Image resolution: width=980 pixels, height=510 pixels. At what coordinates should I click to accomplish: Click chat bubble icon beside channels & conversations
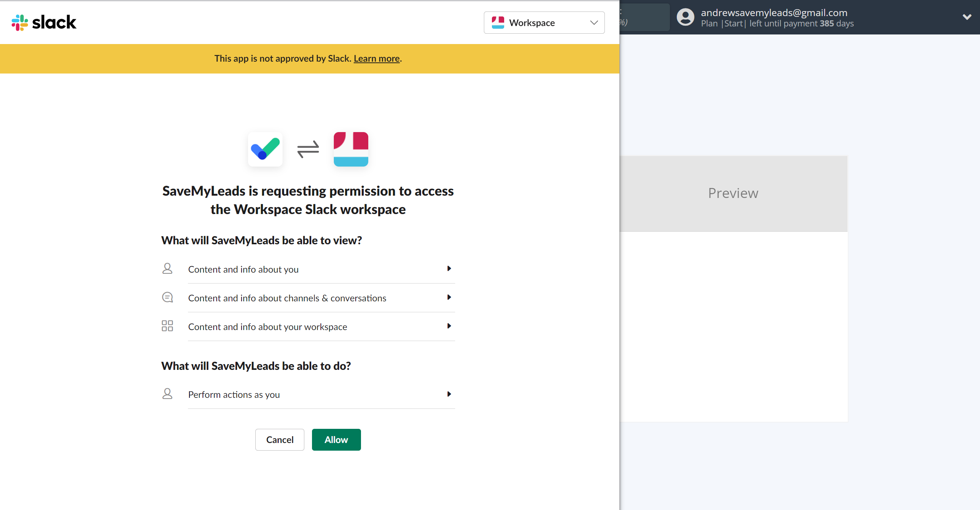167,297
